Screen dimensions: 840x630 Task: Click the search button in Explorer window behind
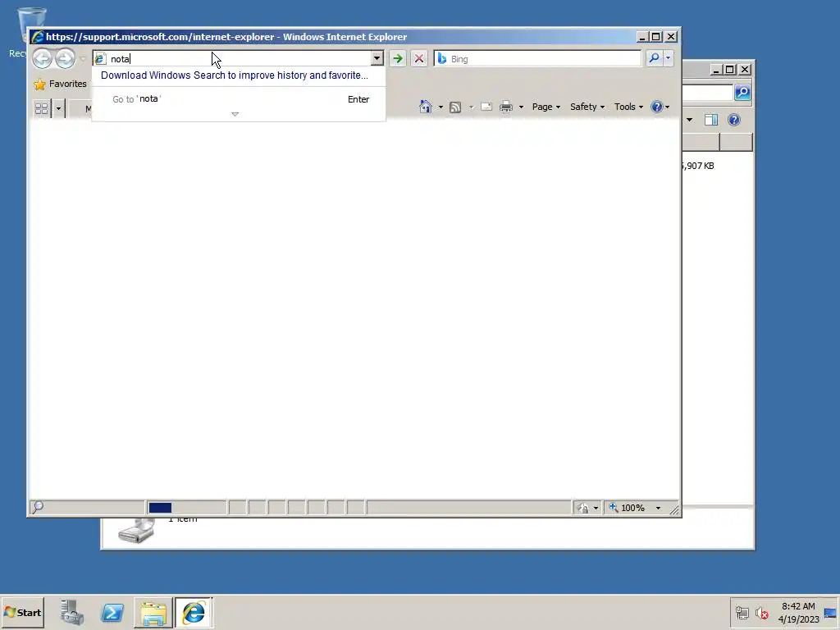click(x=742, y=93)
